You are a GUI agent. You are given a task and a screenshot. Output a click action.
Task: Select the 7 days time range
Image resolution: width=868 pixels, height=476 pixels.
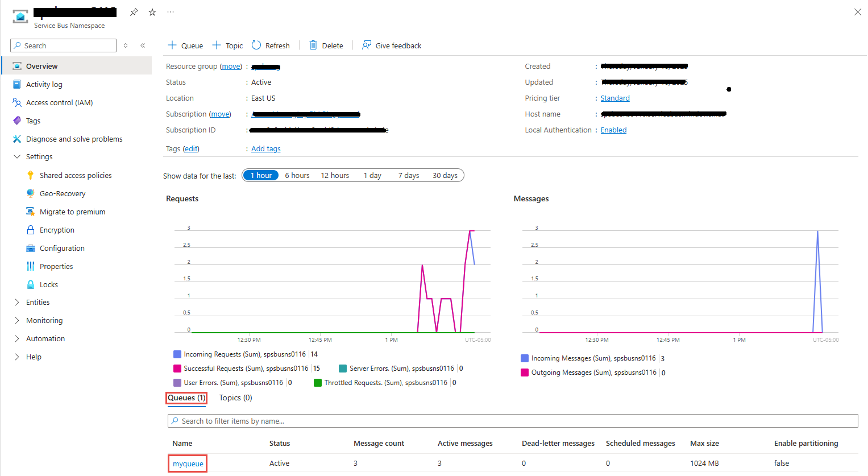tap(409, 175)
